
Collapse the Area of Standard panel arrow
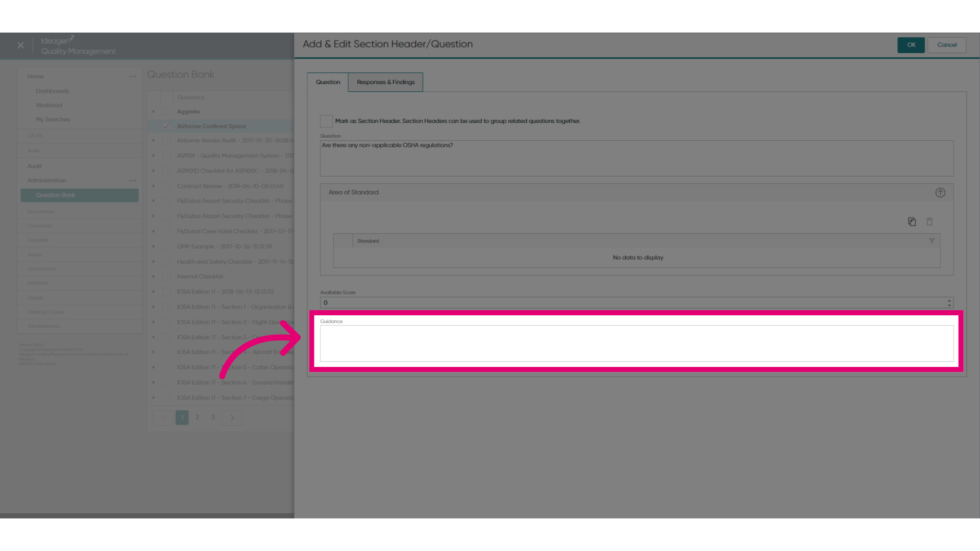coord(940,192)
